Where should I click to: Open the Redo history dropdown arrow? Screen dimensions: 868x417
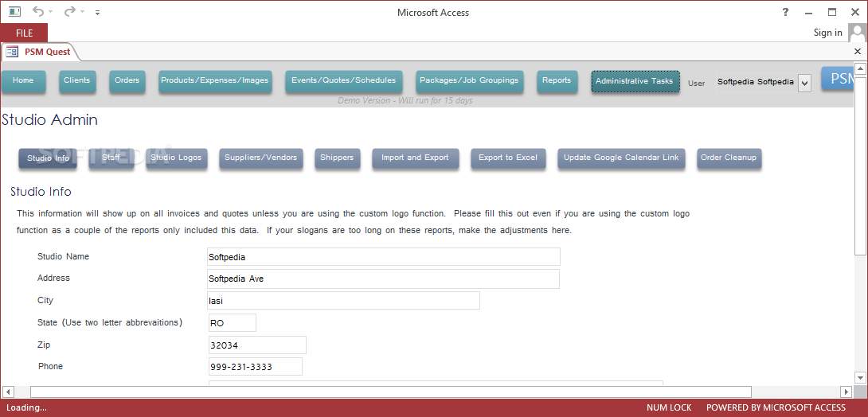[82, 12]
